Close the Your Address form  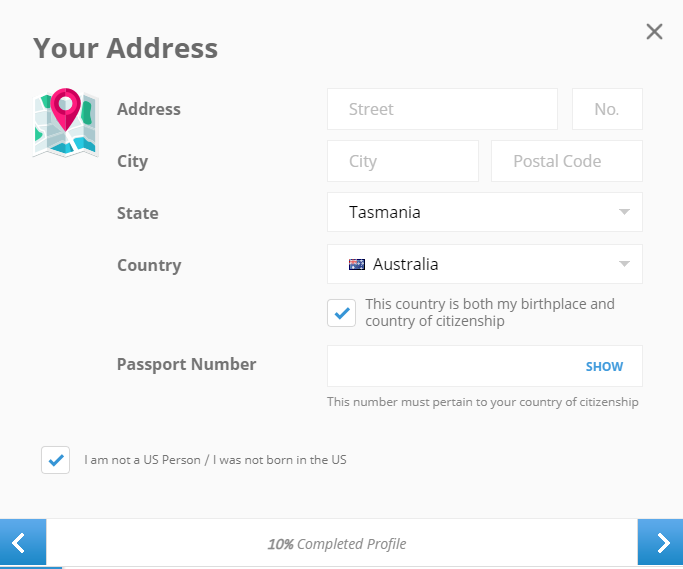(654, 32)
